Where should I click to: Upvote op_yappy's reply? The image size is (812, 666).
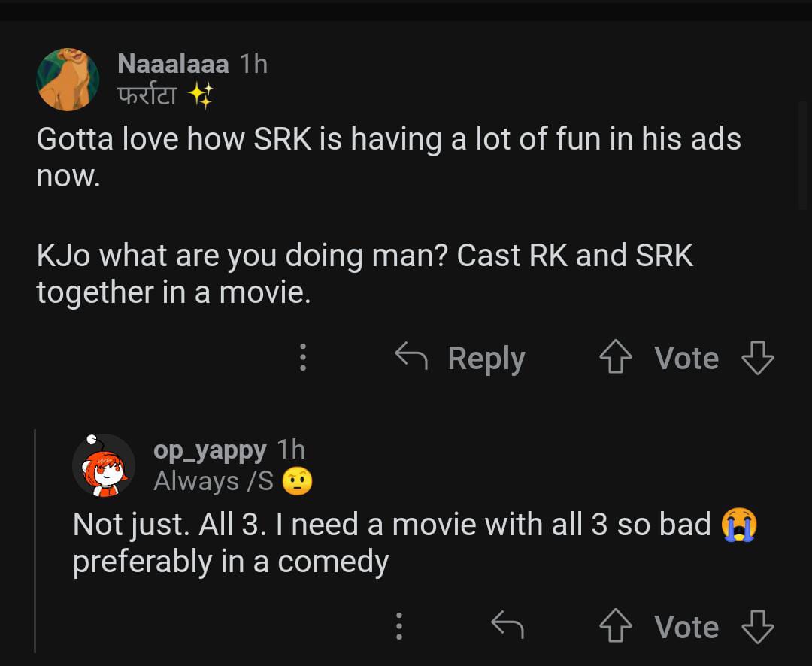[x=616, y=626]
